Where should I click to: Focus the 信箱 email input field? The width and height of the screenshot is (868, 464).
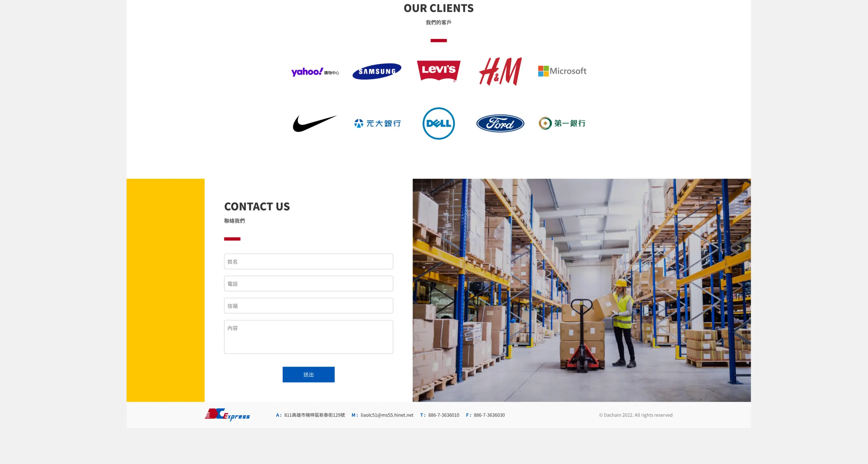point(309,306)
